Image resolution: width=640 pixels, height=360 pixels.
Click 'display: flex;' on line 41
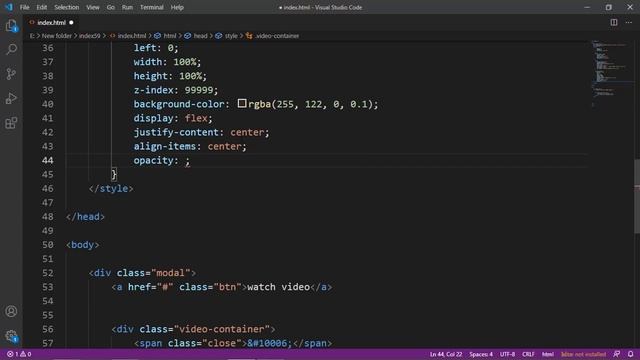[173, 118]
